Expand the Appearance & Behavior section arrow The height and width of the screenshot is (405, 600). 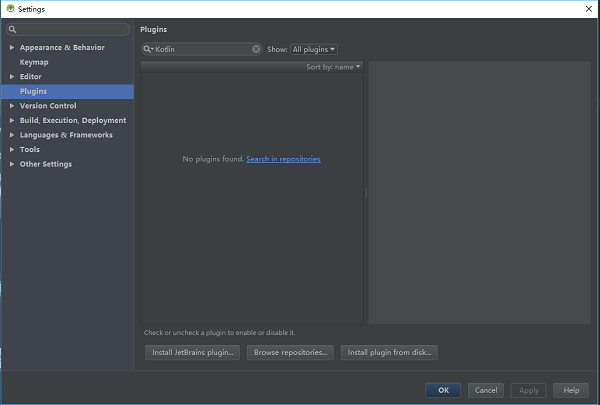11,48
